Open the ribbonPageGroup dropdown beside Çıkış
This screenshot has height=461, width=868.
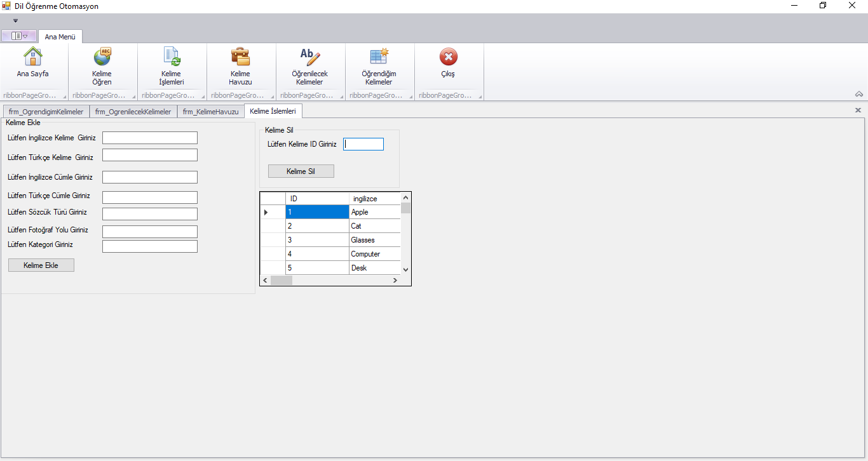point(481,97)
